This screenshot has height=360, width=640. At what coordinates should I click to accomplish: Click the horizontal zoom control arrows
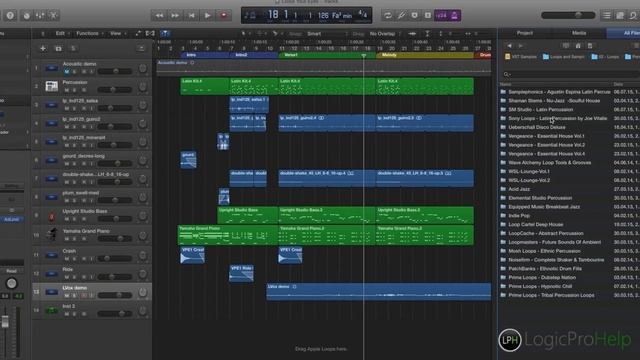[468, 34]
